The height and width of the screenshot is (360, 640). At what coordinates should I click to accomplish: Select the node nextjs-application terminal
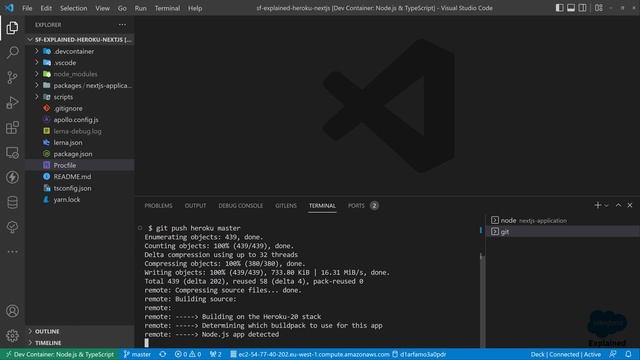pyautogui.click(x=563, y=220)
